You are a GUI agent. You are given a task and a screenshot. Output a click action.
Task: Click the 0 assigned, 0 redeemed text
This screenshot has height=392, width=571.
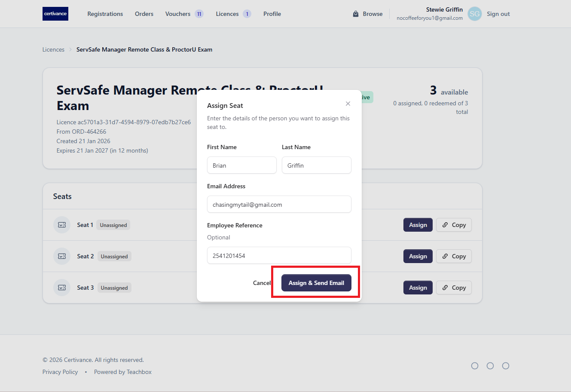[x=431, y=107]
